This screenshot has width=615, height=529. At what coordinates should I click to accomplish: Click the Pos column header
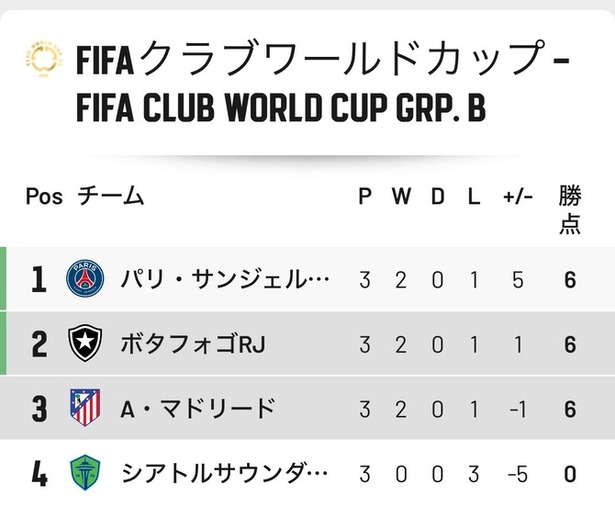[x=44, y=196]
